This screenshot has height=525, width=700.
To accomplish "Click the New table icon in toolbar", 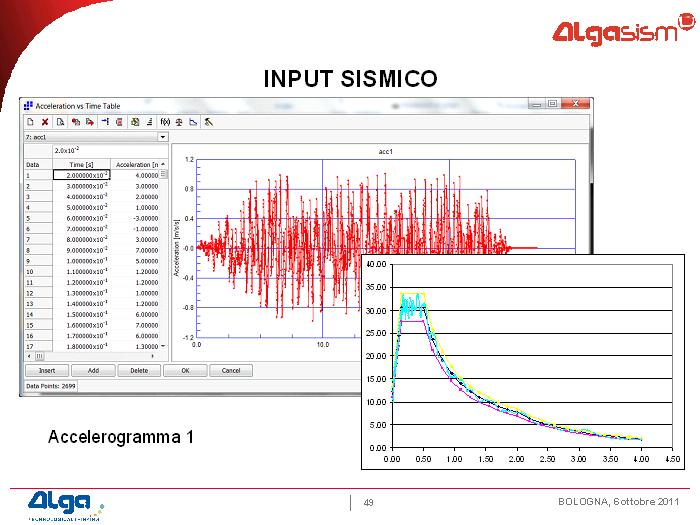I will pos(30,121).
